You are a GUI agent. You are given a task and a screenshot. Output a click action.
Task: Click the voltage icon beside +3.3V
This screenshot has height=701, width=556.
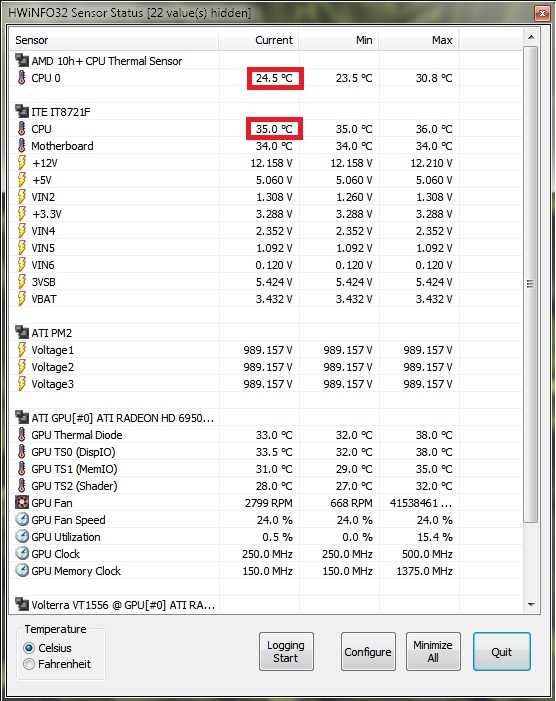(21, 213)
